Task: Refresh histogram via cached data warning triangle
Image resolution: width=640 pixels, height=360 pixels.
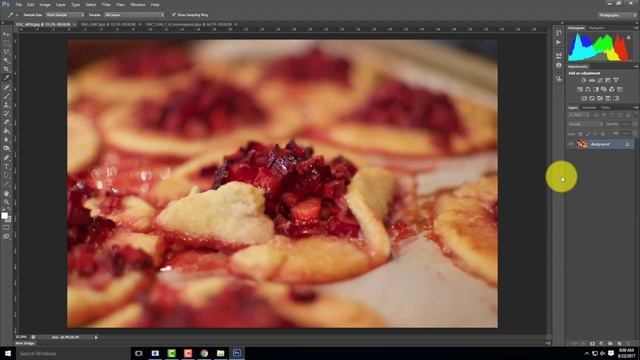Action: pos(629,37)
